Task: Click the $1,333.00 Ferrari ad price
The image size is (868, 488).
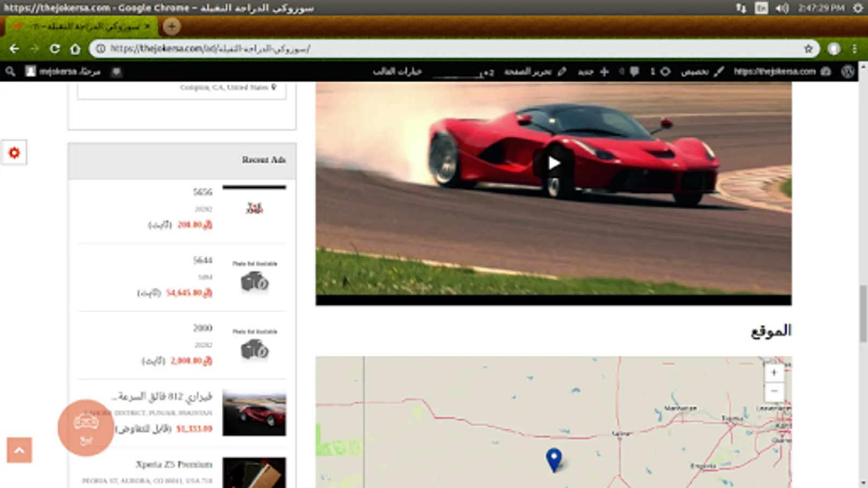Action: click(194, 429)
